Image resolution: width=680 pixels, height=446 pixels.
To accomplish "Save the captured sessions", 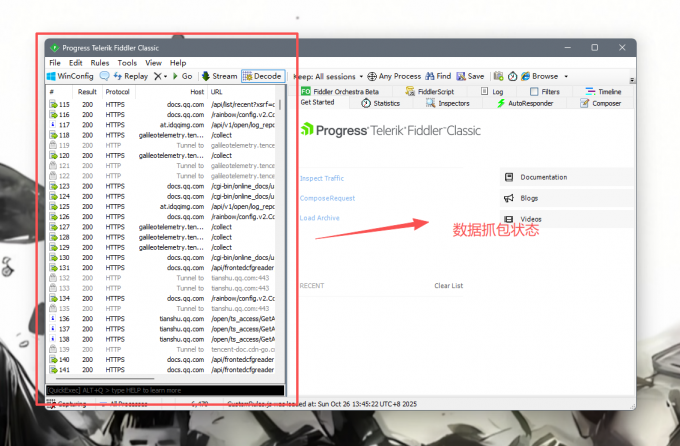I will point(470,76).
